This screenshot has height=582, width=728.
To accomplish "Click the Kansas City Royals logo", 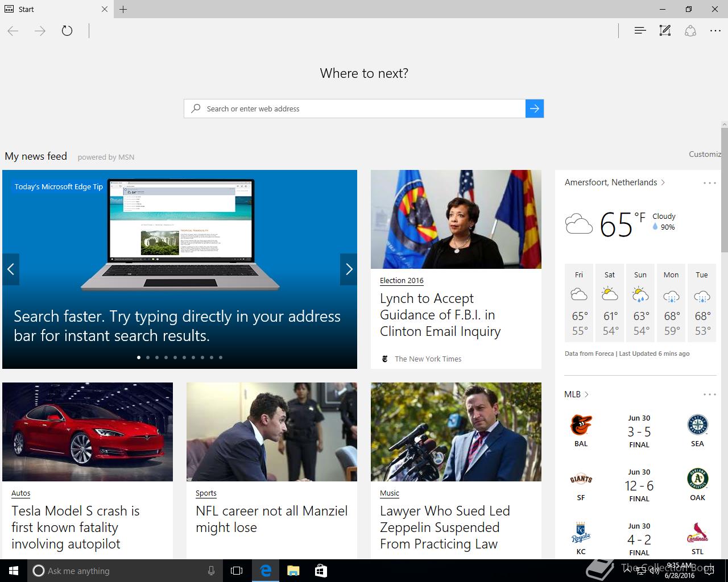I will click(x=581, y=533).
